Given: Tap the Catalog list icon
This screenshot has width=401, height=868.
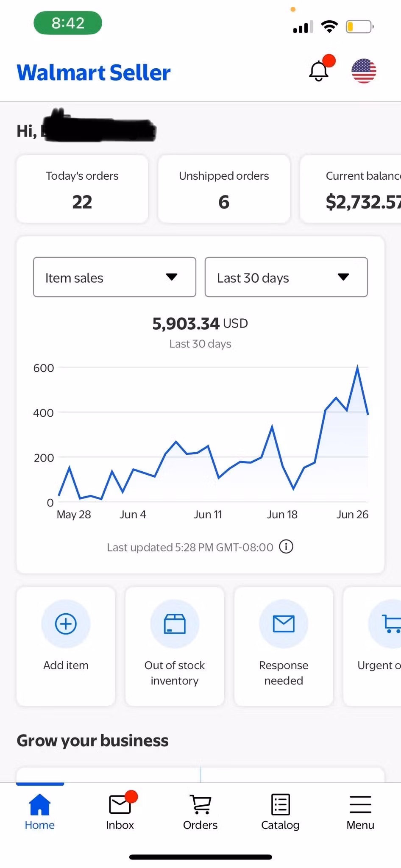Looking at the screenshot, I should (280, 804).
